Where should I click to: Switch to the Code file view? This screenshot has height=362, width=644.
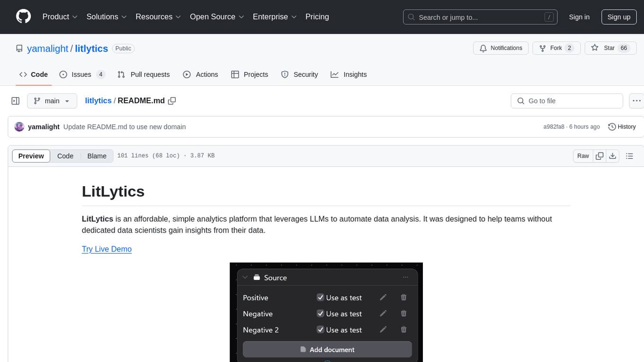(65, 156)
